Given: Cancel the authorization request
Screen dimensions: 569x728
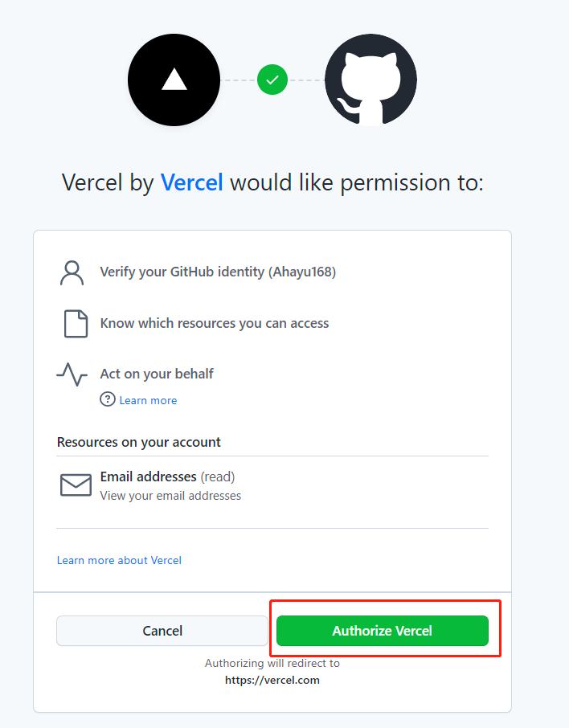Looking at the screenshot, I should 162,631.
